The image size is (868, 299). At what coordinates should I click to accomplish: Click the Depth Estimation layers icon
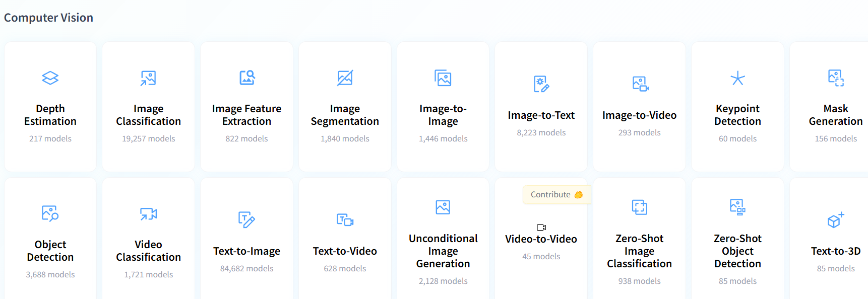click(x=50, y=78)
